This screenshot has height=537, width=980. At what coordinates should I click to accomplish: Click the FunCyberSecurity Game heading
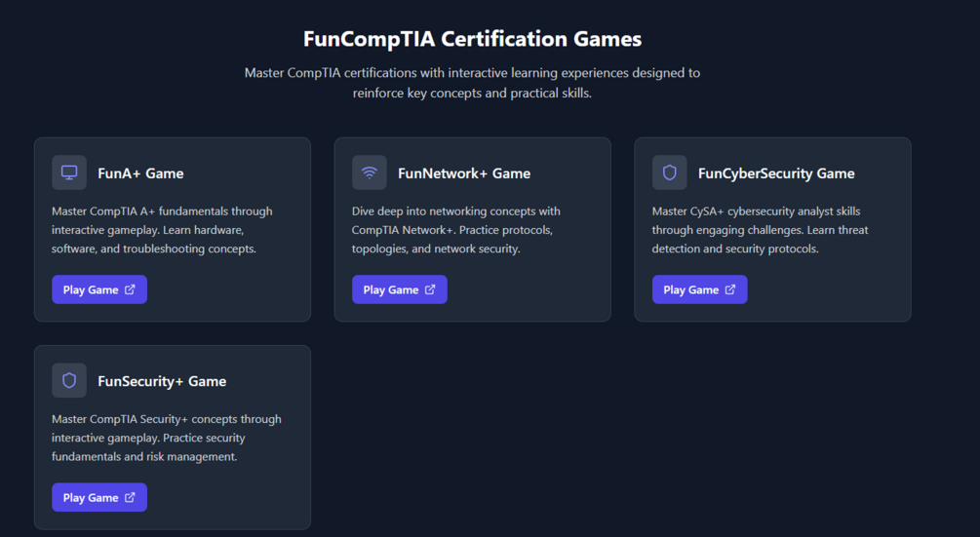tap(776, 173)
